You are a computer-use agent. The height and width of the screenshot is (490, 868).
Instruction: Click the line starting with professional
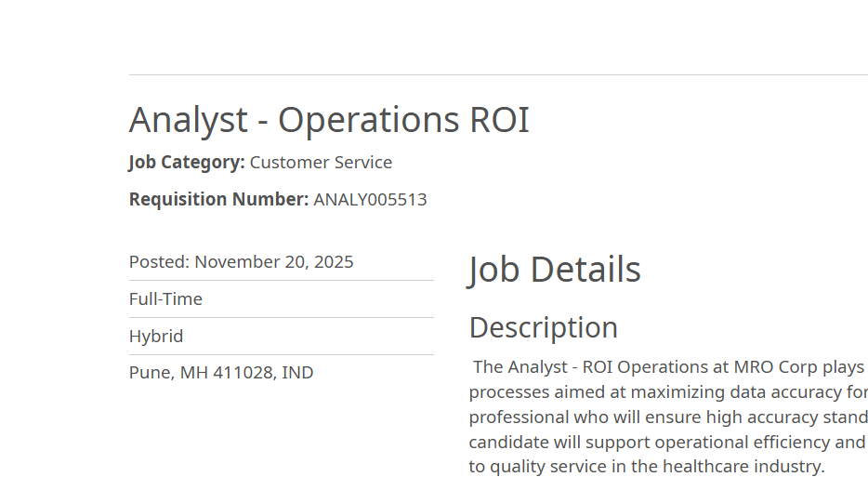pyautogui.click(x=667, y=417)
